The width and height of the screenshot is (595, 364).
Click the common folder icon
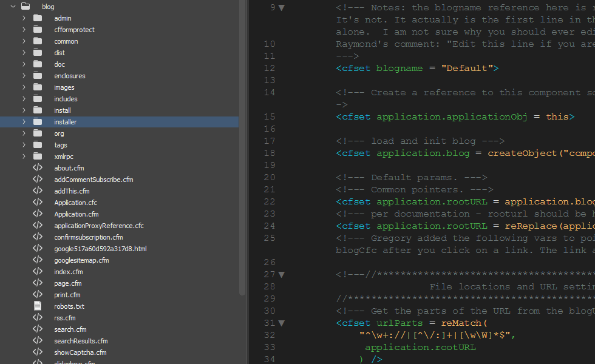(38, 41)
